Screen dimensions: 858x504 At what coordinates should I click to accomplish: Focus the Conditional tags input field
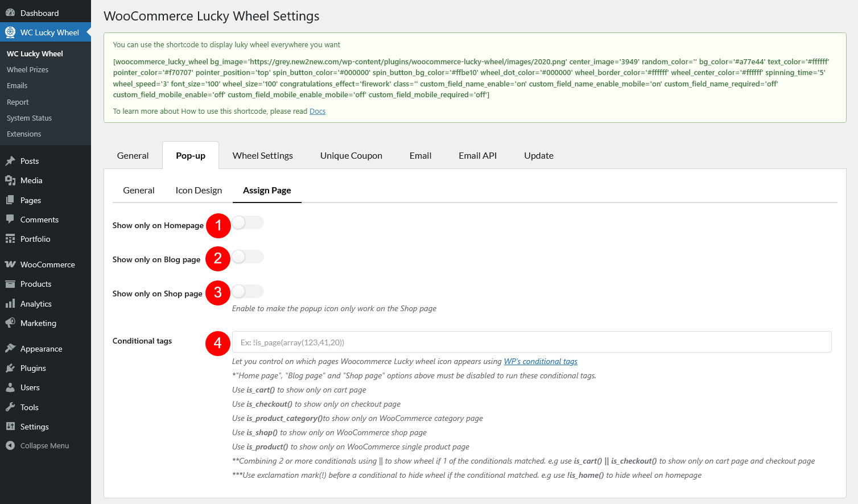[531, 342]
